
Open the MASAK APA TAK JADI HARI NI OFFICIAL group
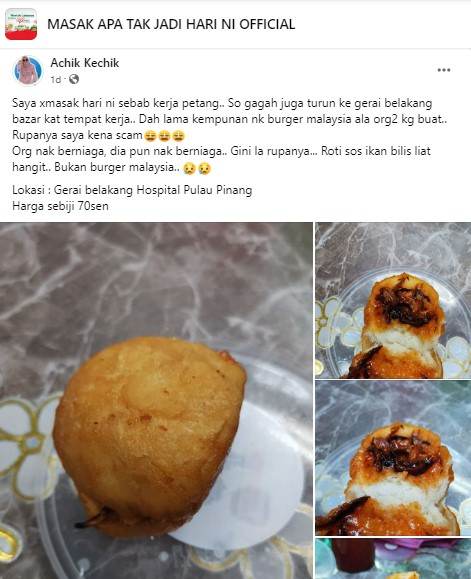(x=171, y=24)
